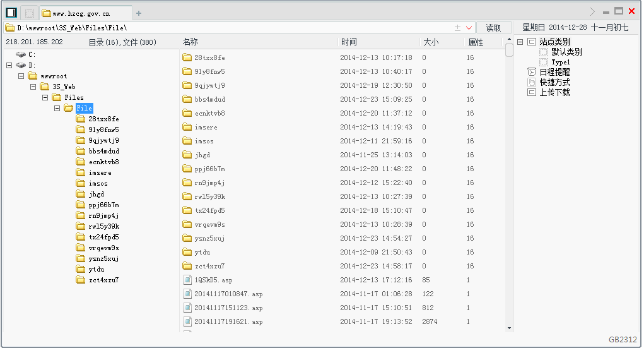Collapse the 3S_Web tree node
This screenshot has width=644, height=348.
pos(33,87)
